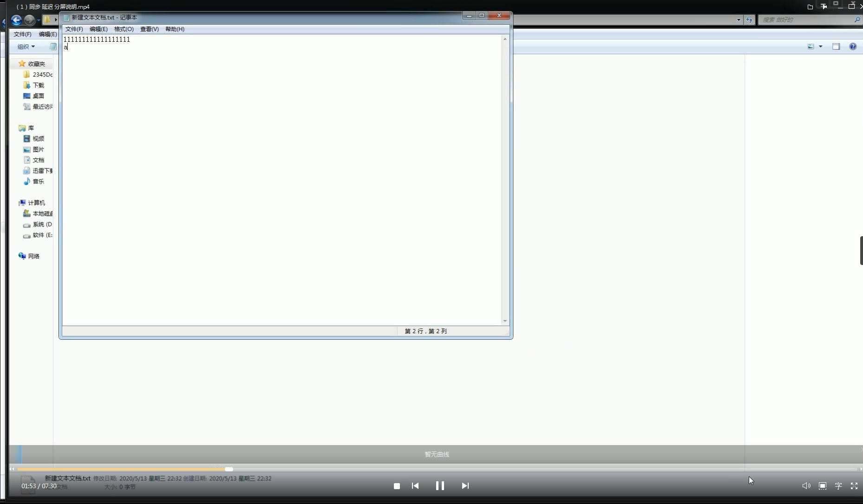
Task: Expand the 组织 dropdown in Explorer toolbar
Action: pos(26,46)
